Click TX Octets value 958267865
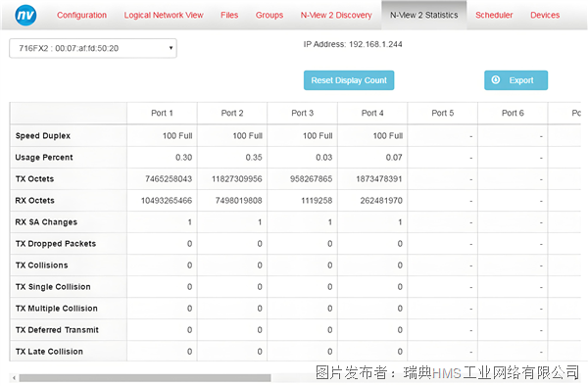Image resolution: width=588 pixels, height=386 pixels. pos(311,178)
